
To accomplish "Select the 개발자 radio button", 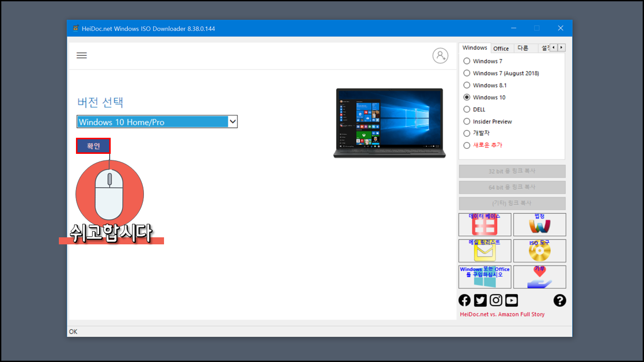I will 467,133.
